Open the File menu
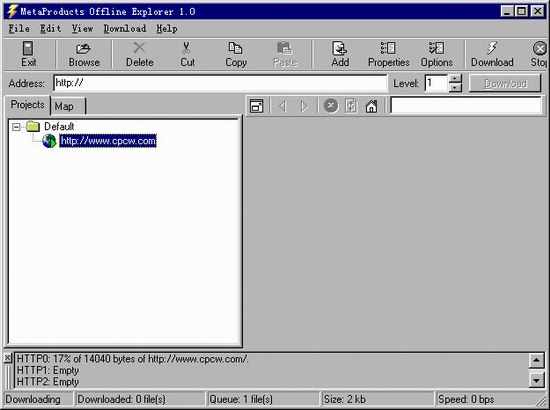The image size is (550, 410). [19, 28]
